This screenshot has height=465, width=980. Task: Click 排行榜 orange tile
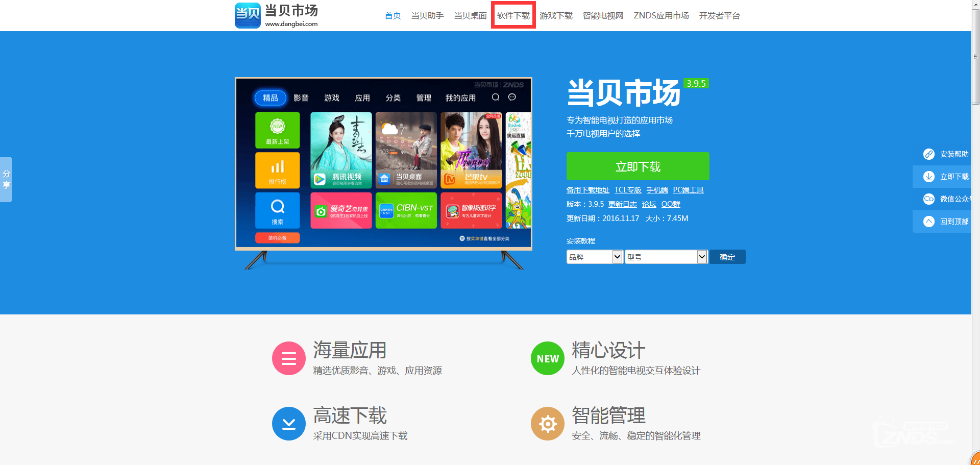coord(278,170)
